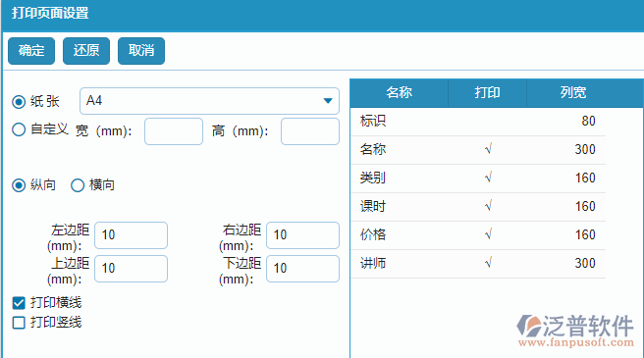Viewport: 644px width, 358px height.
Task: Uncheck the 打印横线 checkbox
Action: point(19,303)
